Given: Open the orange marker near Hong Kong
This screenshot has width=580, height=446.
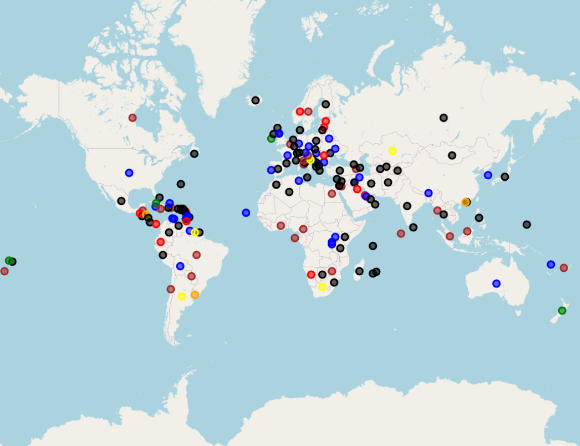Looking at the screenshot, I should coord(466,202).
